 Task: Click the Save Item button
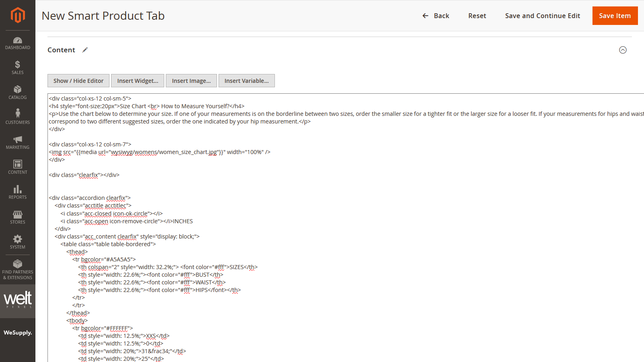pyautogui.click(x=615, y=16)
